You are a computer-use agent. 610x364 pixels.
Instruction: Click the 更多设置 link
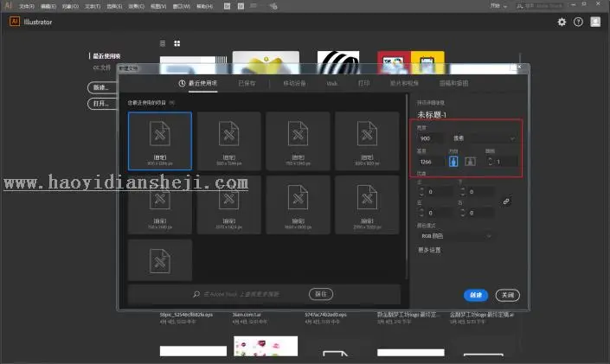tap(429, 250)
